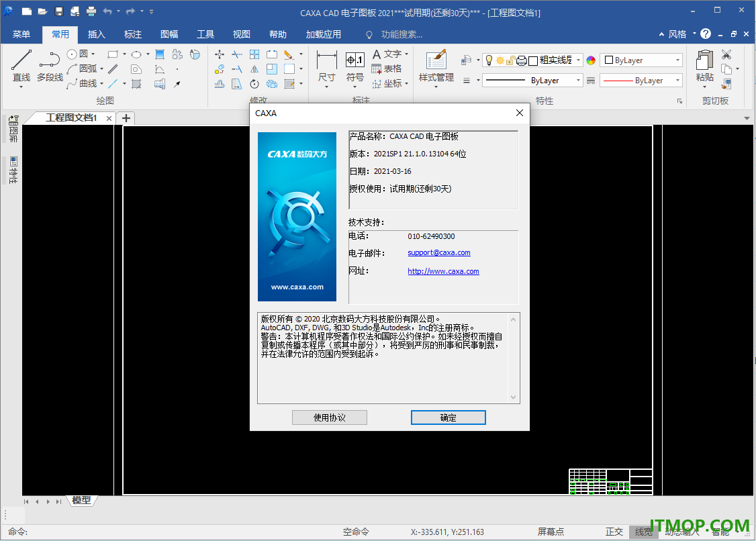Expand the 直线 line options arrow

pos(21,87)
